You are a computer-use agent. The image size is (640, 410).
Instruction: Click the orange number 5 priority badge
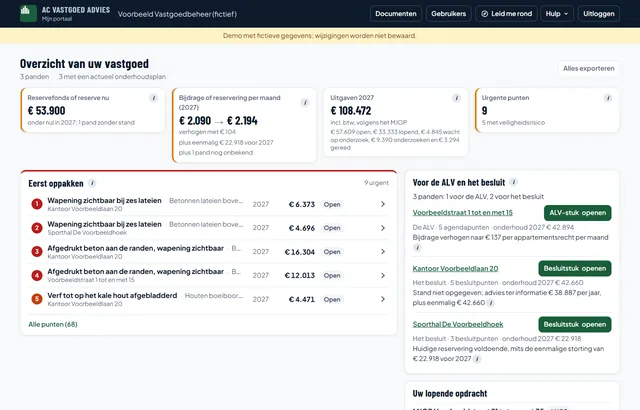click(x=37, y=299)
